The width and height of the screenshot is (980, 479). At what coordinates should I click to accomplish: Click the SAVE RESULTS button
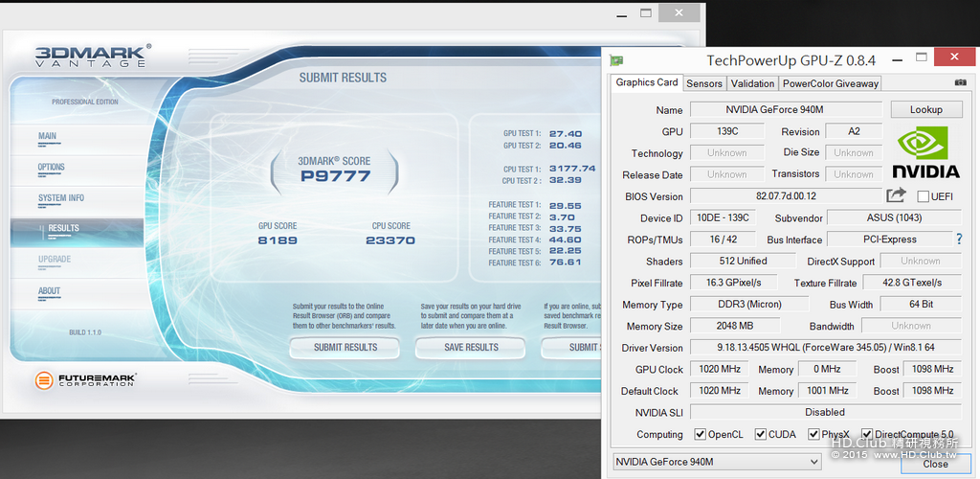tap(471, 347)
